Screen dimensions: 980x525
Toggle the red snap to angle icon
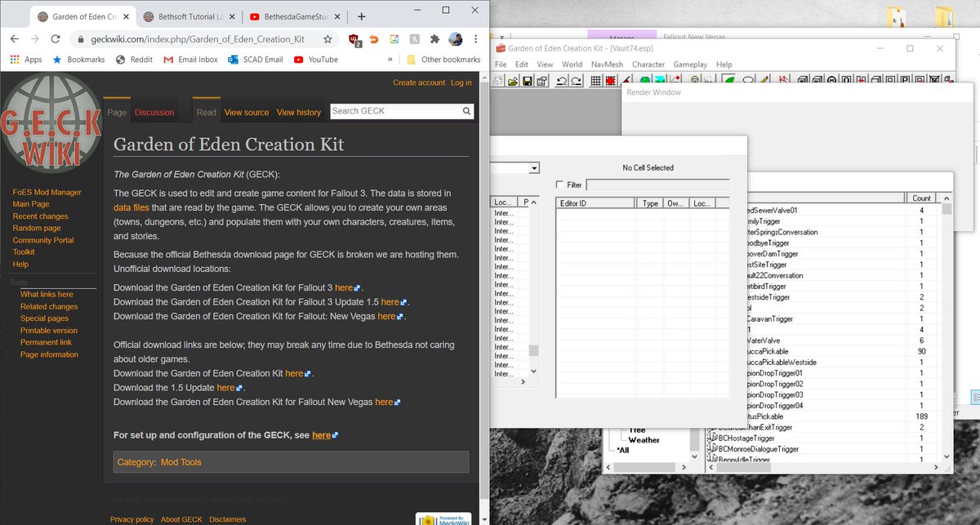pos(610,80)
